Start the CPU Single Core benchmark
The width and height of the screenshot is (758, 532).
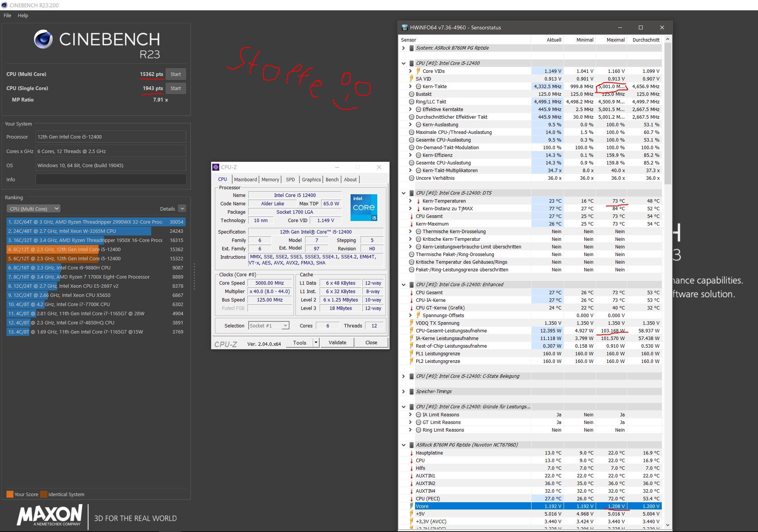pos(176,88)
